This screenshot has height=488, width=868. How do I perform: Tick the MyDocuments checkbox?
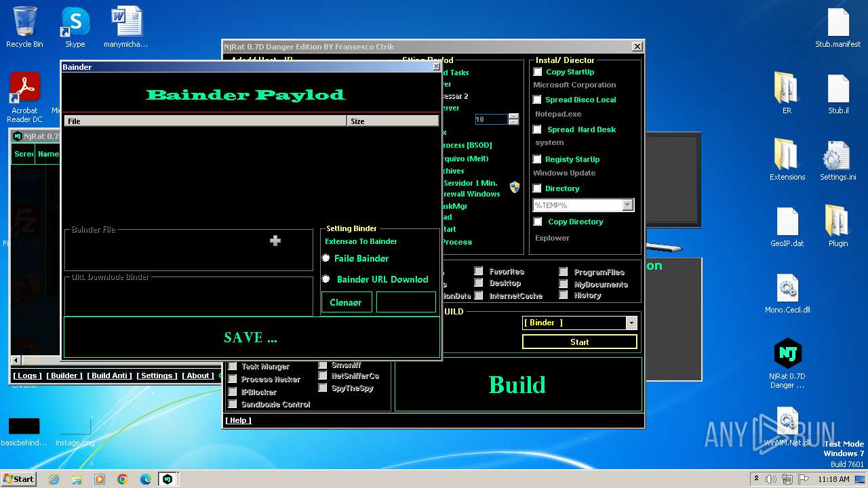click(564, 284)
